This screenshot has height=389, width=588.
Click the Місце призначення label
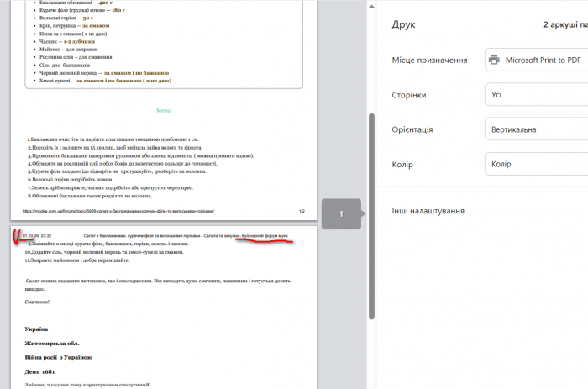429,60
